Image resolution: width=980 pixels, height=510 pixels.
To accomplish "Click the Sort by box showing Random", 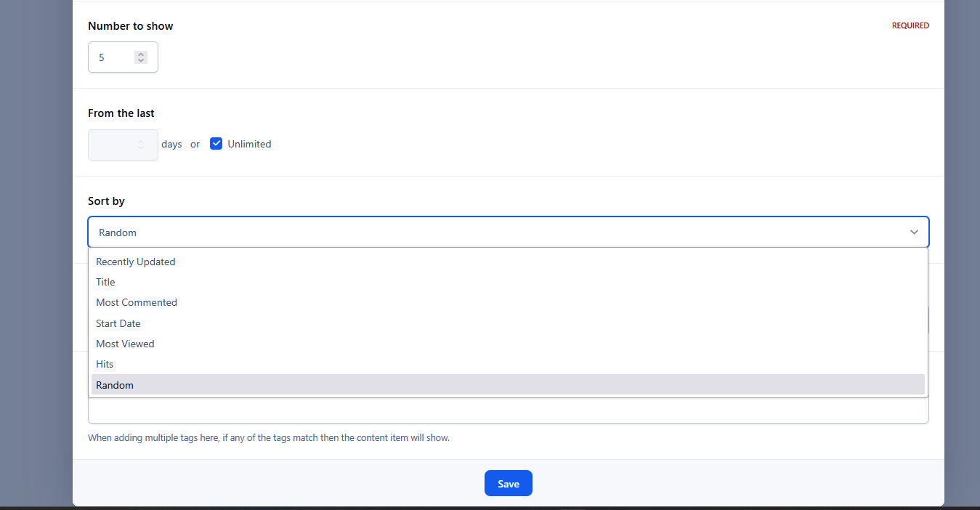I will pyautogui.click(x=508, y=232).
